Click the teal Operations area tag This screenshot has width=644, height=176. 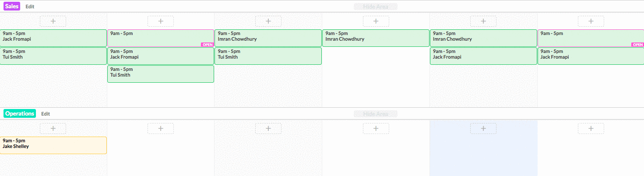(x=20, y=114)
